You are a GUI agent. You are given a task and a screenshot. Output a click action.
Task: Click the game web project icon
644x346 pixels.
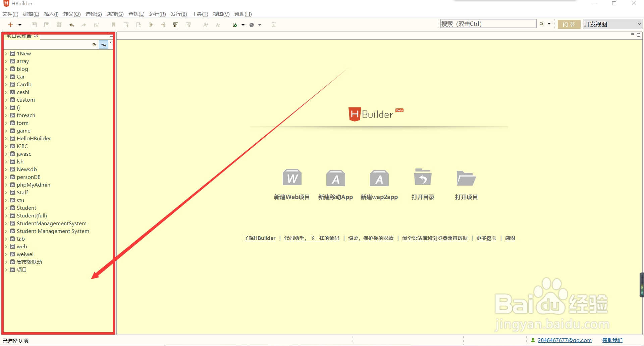coord(12,131)
